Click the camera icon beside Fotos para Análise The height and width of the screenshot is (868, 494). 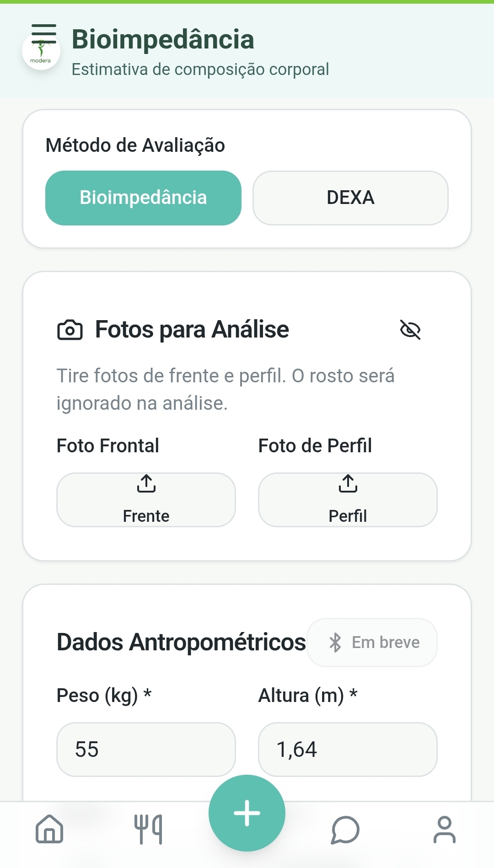pos(70,330)
